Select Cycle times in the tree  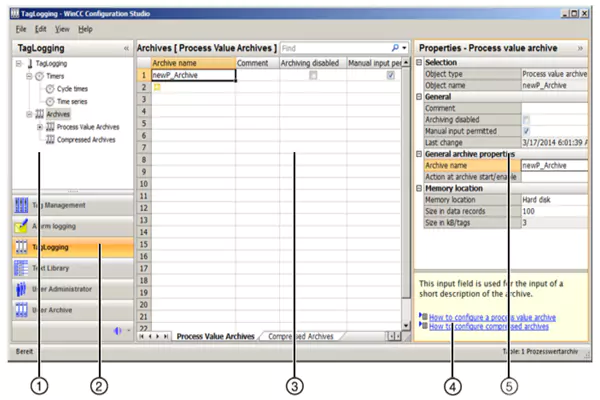(x=72, y=89)
